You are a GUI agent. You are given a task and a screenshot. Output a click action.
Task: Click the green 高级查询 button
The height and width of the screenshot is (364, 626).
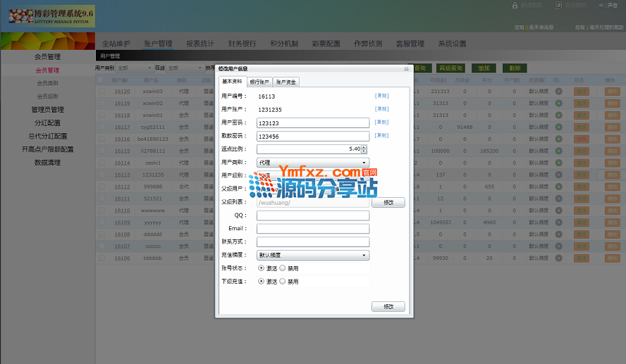click(x=450, y=68)
